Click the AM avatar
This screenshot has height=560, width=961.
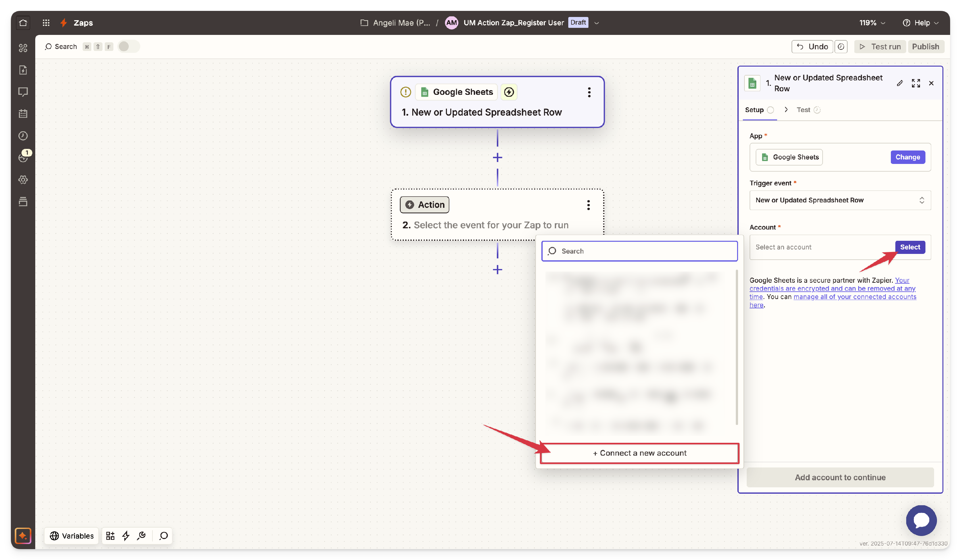coord(452,23)
